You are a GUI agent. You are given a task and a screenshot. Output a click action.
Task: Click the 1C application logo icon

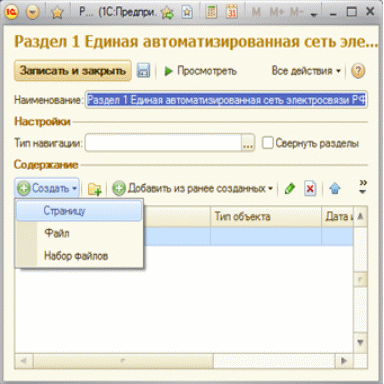[x=11, y=12]
